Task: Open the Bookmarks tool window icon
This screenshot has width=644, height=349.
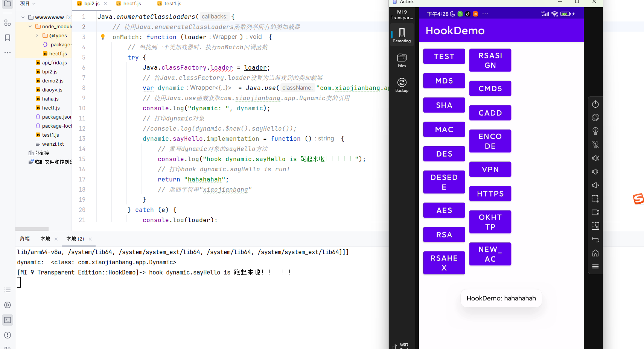Action: pyautogui.click(x=8, y=38)
